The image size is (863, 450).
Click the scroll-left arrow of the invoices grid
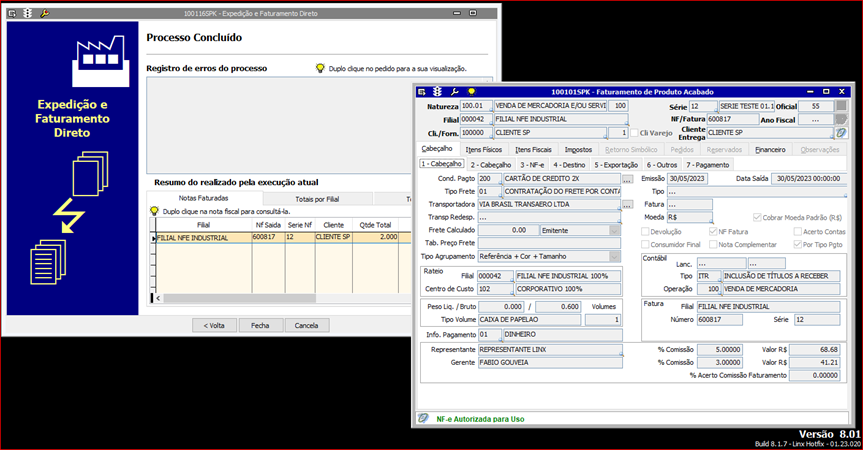pos(158,298)
